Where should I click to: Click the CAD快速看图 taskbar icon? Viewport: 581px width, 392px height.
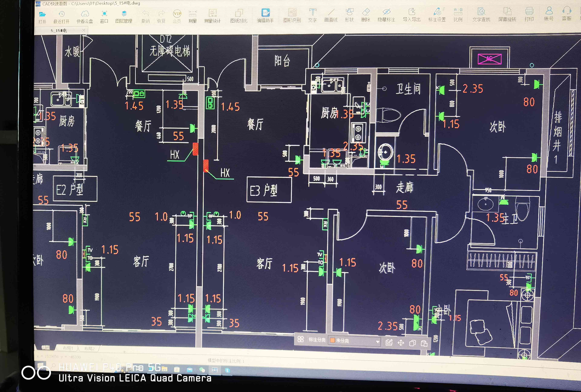click(x=215, y=370)
